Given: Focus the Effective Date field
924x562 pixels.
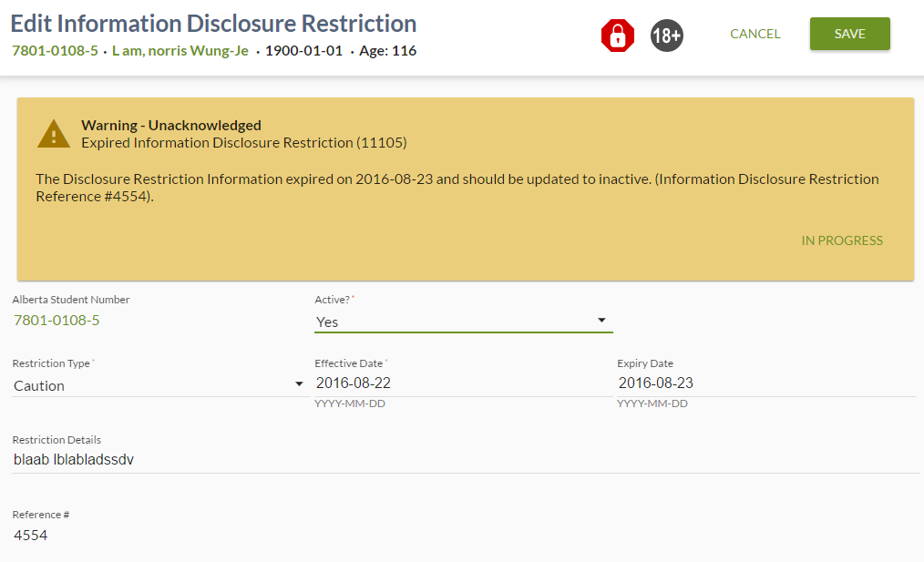Looking at the screenshot, I should (460, 383).
